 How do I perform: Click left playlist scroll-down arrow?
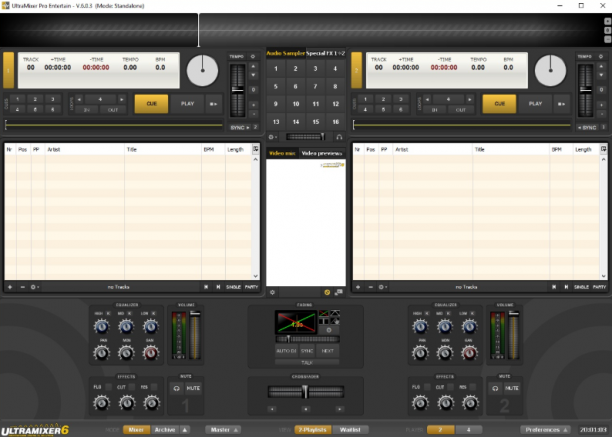[256, 276]
